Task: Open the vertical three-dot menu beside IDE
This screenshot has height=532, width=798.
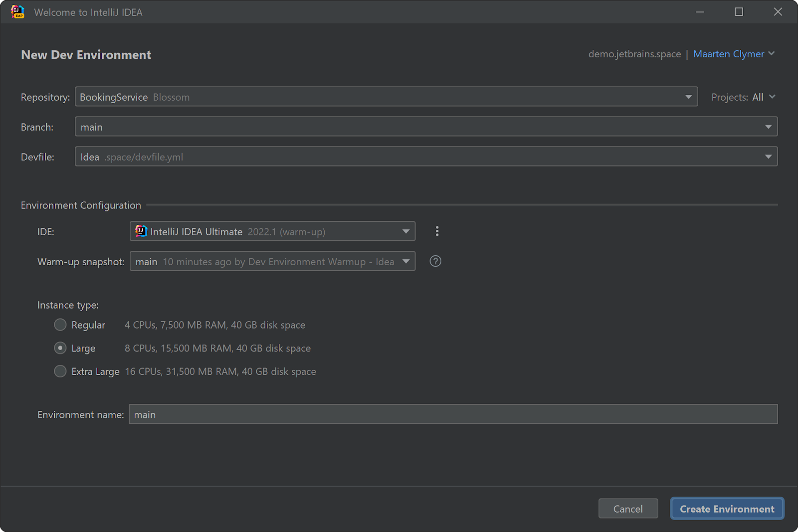Action: pos(437,231)
